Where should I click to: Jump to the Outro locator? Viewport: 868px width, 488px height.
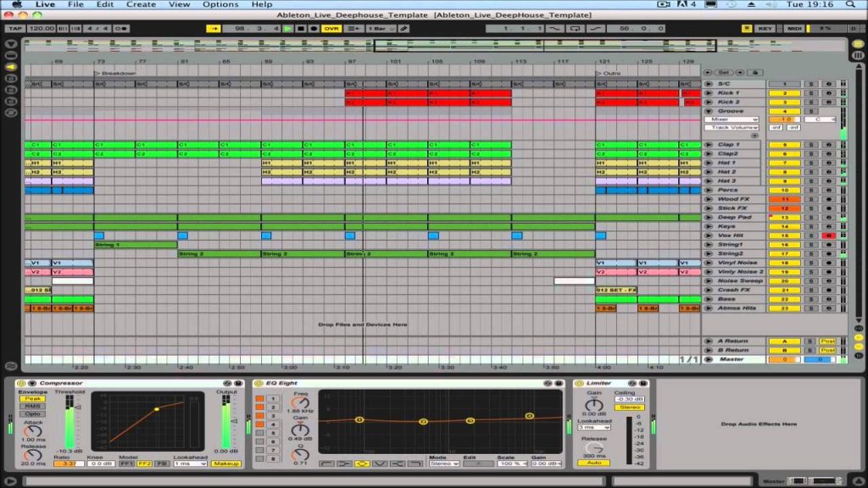tap(609, 73)
